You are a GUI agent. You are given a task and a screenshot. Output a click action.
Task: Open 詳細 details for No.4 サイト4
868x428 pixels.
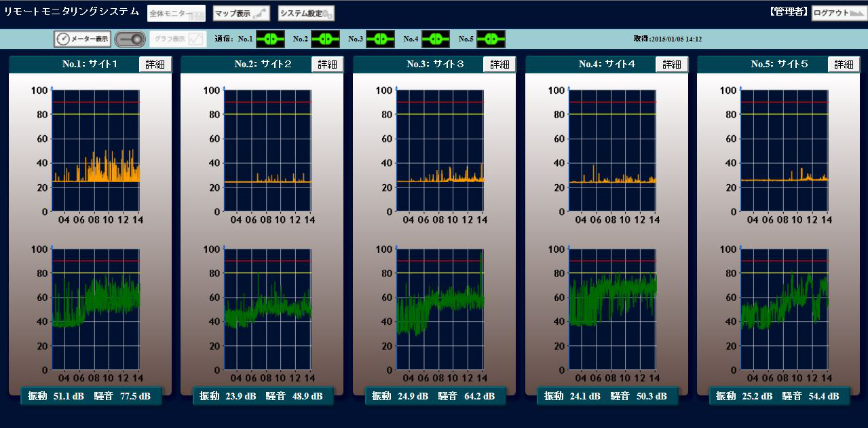[672, 64]
